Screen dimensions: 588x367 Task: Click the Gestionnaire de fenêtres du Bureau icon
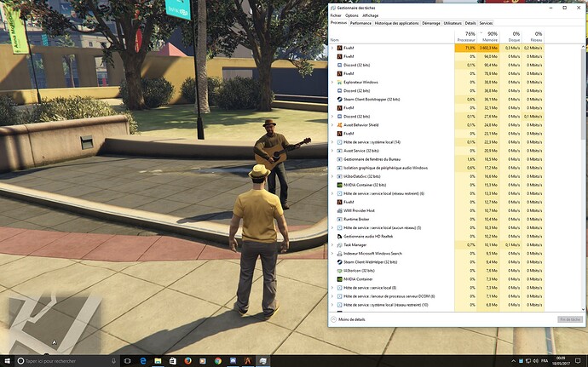click(x=339, y=159)
